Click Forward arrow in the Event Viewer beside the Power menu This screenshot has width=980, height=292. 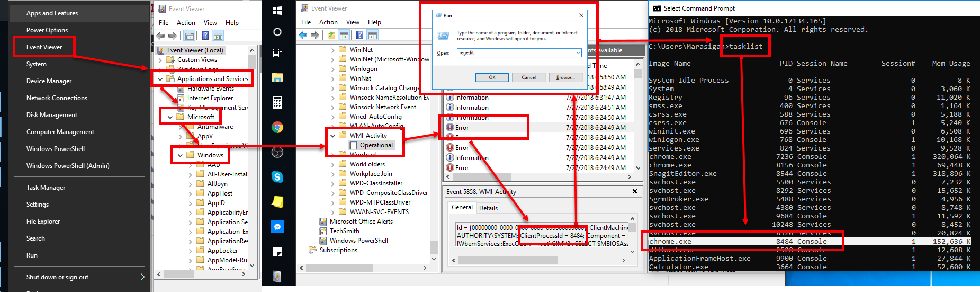coord(173,36)
